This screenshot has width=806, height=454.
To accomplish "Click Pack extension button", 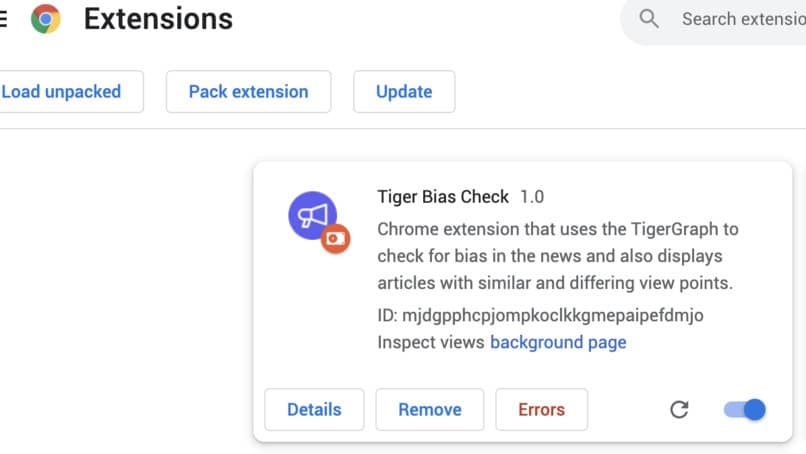I will pyautogui.click(x=248, y=92).
